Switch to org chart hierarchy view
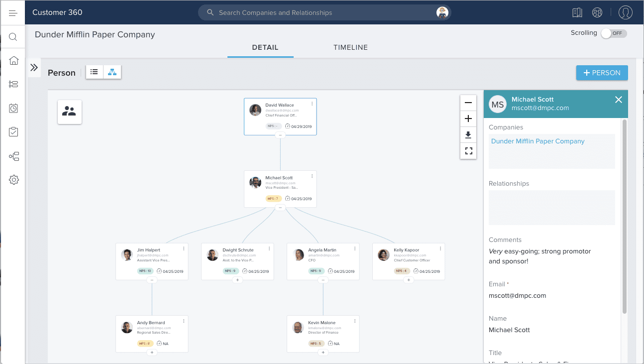 (112, 72)
